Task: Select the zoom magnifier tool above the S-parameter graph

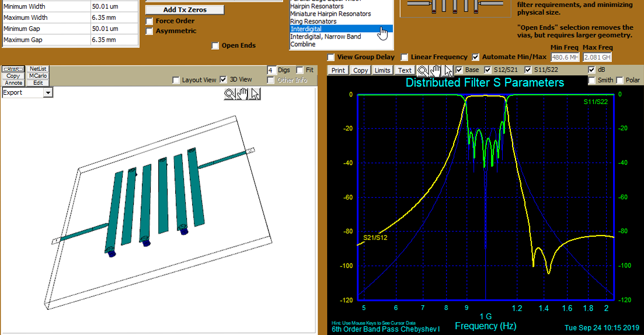Action: [x=423, y=70]
